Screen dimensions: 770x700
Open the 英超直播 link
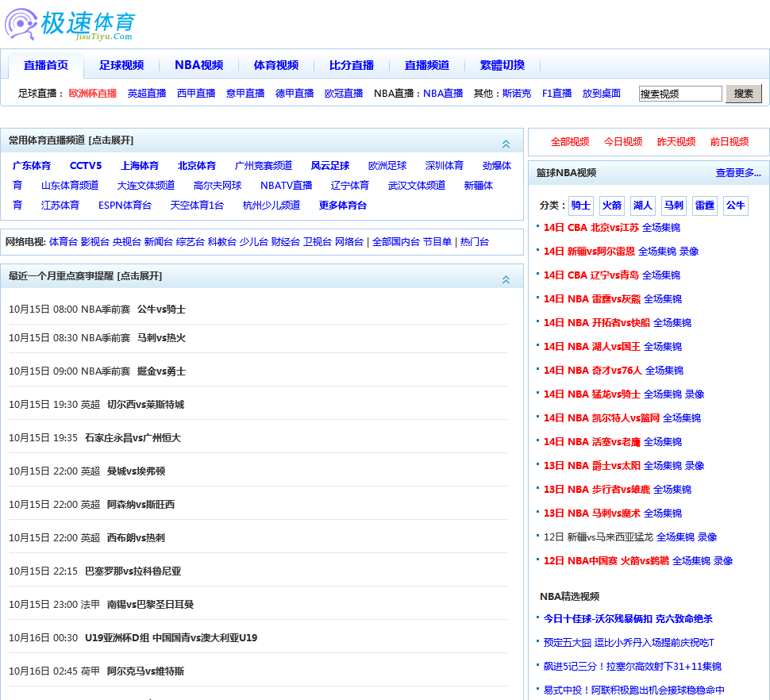147,94
